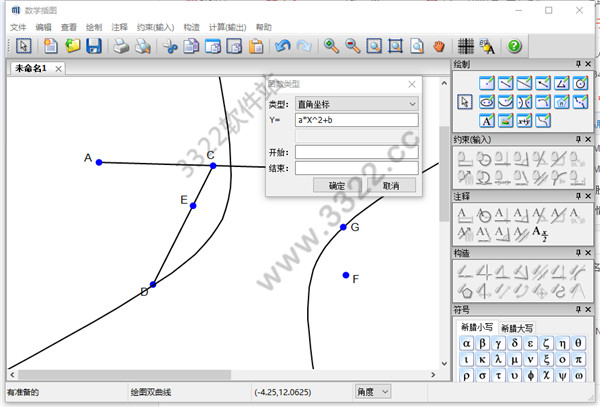Click the 开始 input field

point(356,152)
